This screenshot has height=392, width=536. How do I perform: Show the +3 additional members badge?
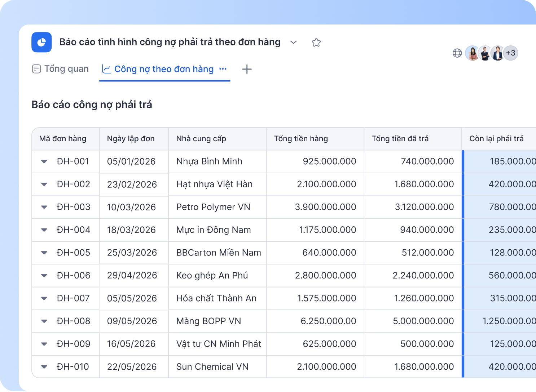511,53
